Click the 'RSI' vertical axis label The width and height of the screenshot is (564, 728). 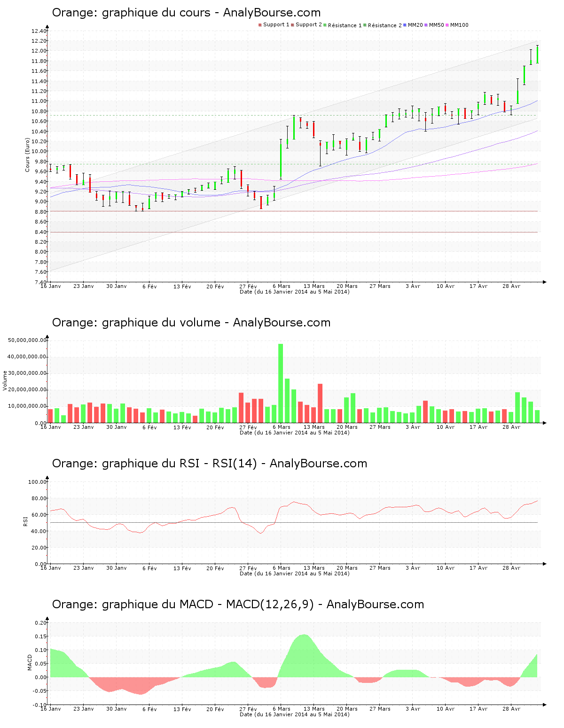25,521
